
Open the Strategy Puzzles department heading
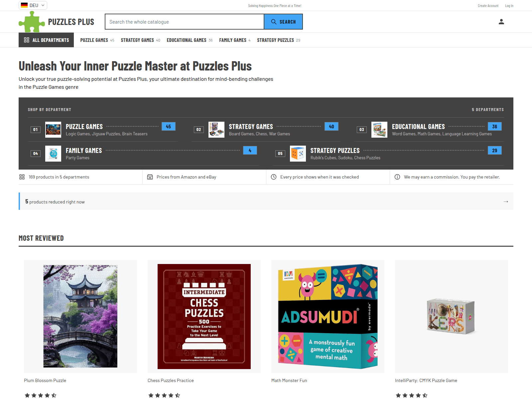tap(335, 151)
